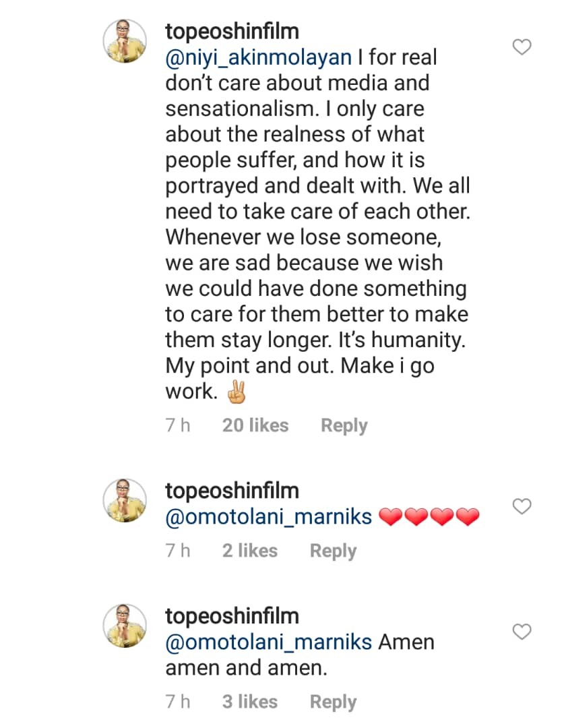Screen dimensions: 566x728
Task: Open profile picture beside the sensationalism comment
Action: [125, 42]
